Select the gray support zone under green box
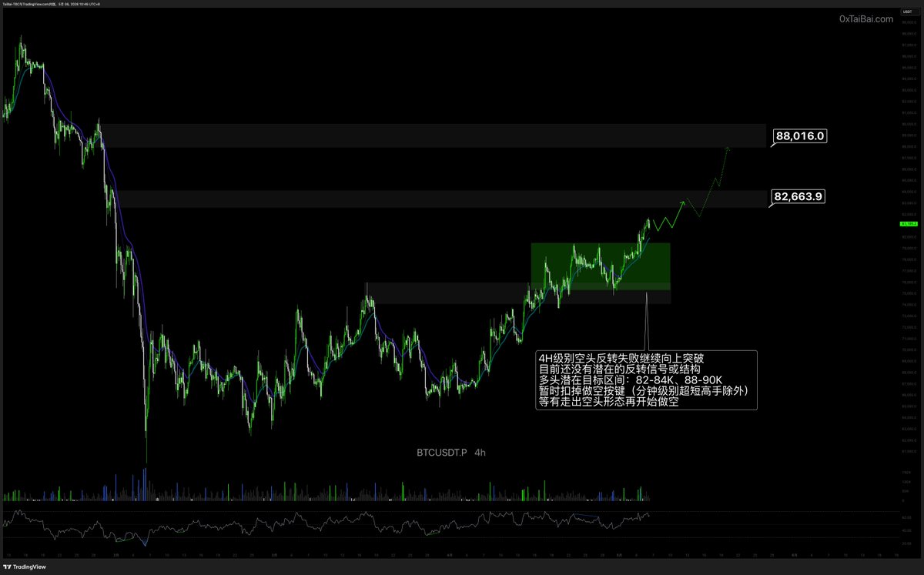This screenshot has height=575, width=924. 517,293
